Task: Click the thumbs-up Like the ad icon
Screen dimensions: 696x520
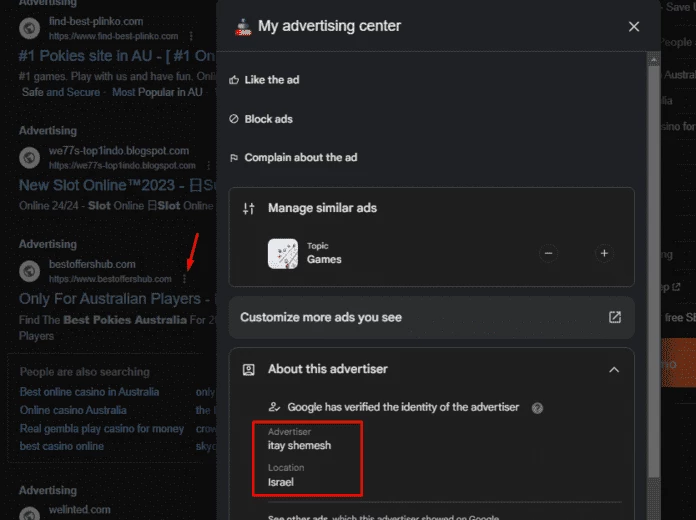Action: tap(234, 80)
